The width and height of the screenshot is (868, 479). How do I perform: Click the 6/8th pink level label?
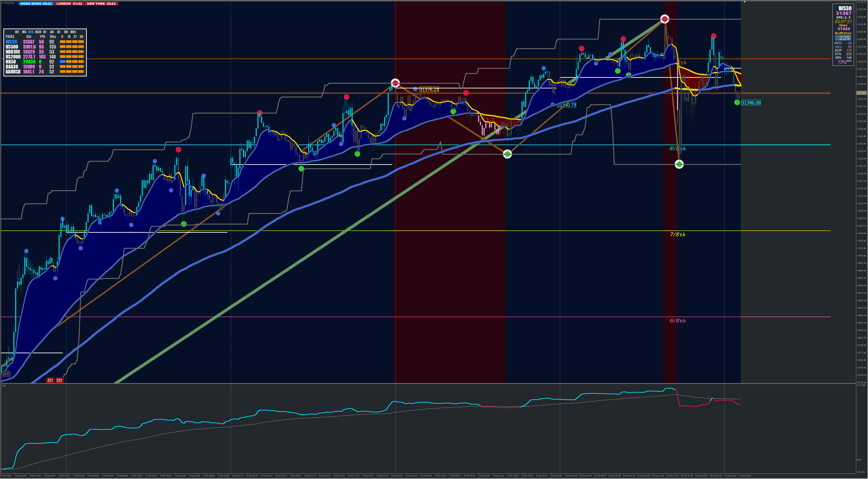point(678,320)
